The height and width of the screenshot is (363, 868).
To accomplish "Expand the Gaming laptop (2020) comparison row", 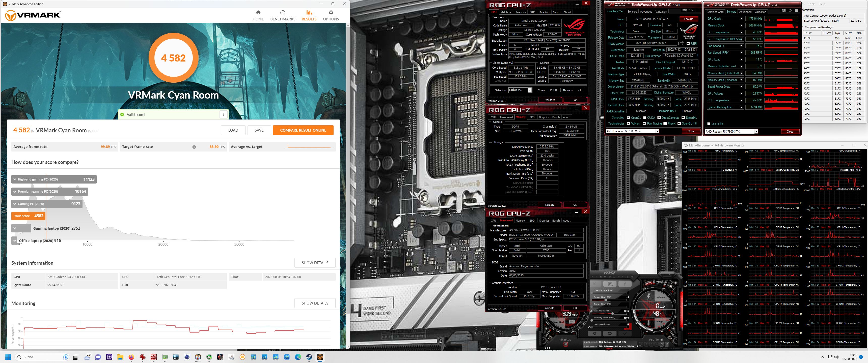I will coord(14,228).
